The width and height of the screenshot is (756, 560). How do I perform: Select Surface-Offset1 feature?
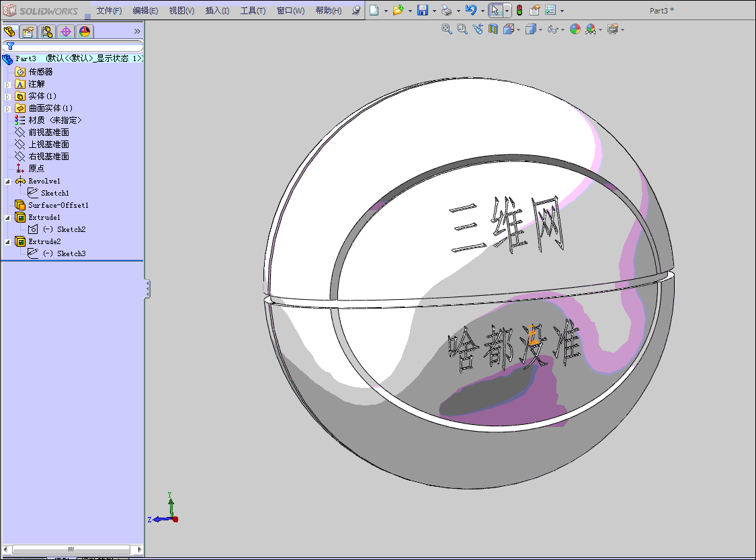[58, 205]
